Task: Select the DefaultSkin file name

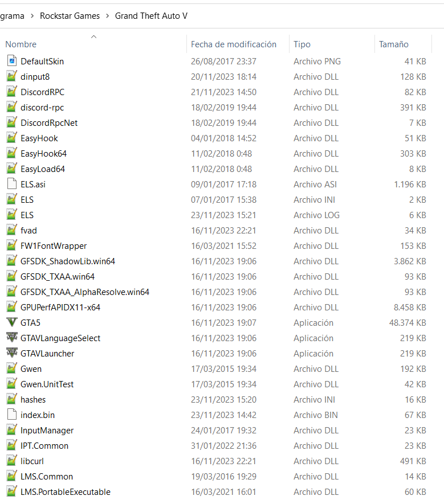Action: pyautogui.click(x=42, y=61)
